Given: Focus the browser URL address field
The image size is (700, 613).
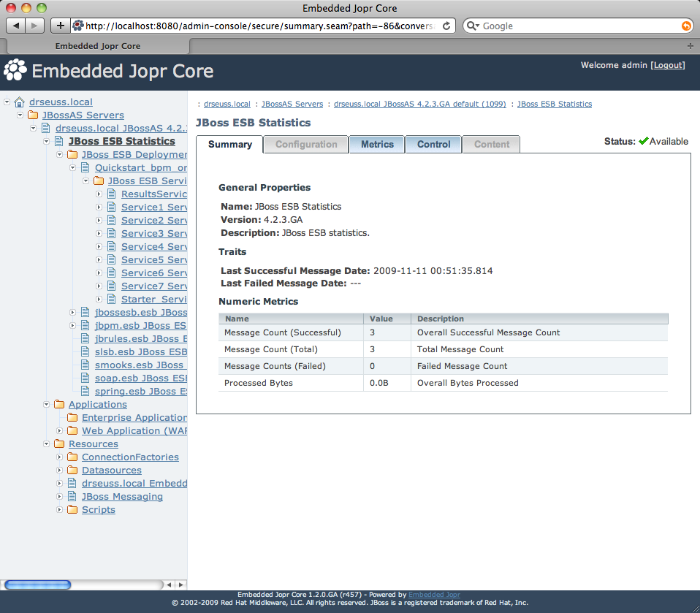Looking at the screenshot, I should [x=259, y=26].
